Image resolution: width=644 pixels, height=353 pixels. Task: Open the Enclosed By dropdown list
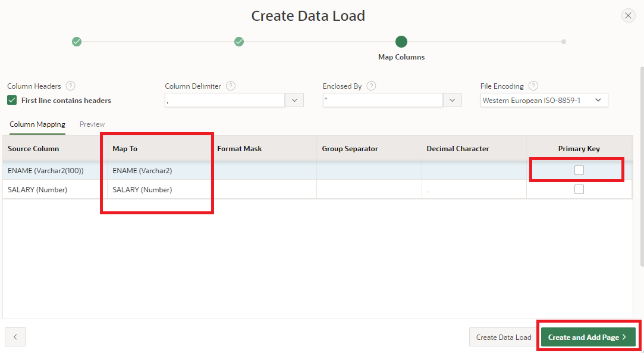(x=453, y=100)
